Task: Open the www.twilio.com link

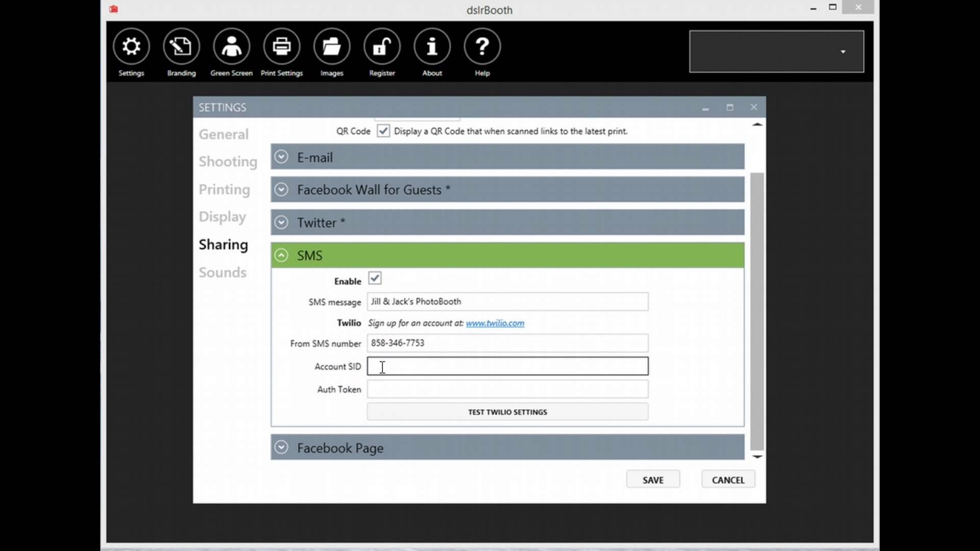Action: click(x=495, y=323)
